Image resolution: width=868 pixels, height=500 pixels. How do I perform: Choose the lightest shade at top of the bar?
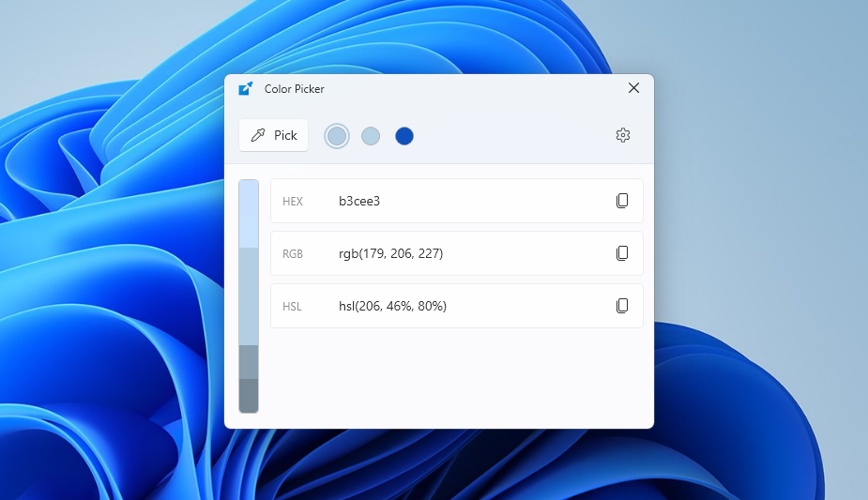(x=249, y=214)
